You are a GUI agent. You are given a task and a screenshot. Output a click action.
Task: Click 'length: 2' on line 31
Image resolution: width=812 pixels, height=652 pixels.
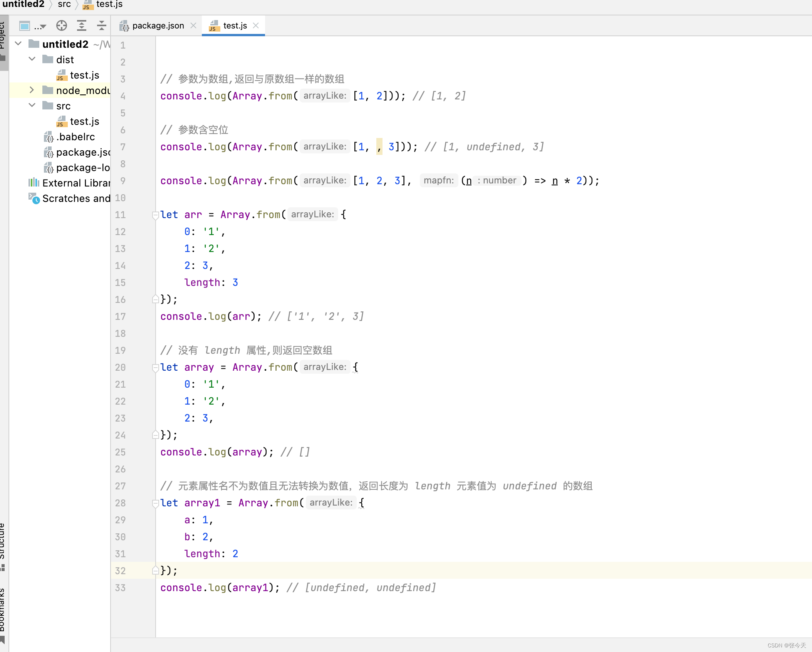click(211, 554)
